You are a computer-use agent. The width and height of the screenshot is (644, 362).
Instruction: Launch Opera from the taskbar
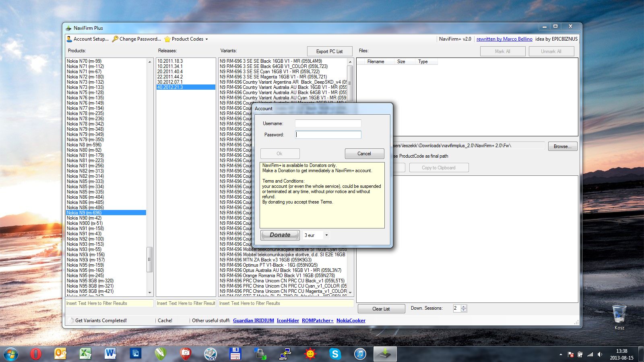(x=36, y=354)
